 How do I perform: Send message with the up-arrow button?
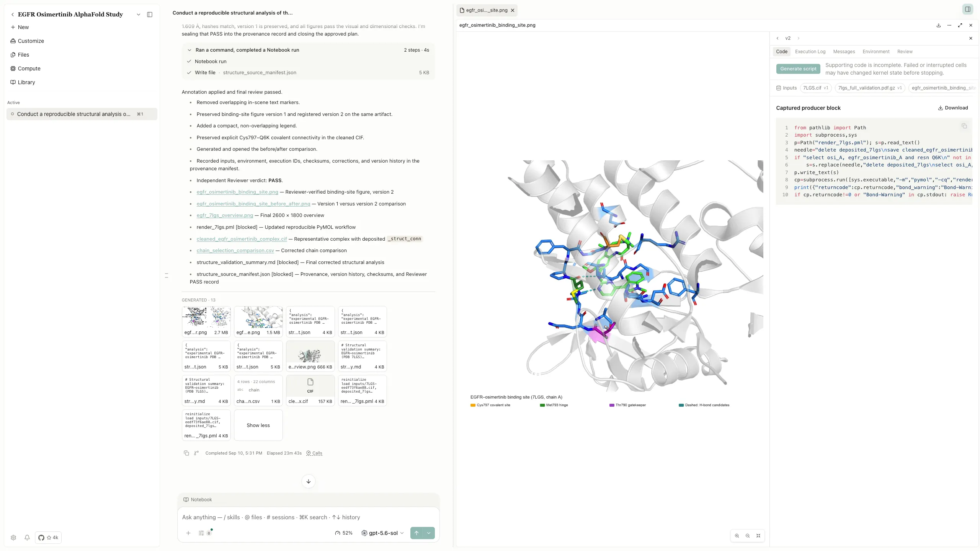click(x=416, y=533)
